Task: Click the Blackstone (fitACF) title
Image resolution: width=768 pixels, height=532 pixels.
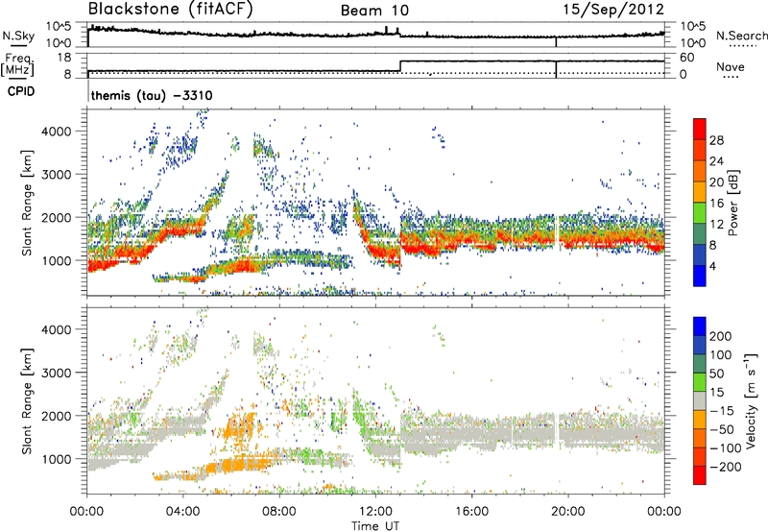Action: click(x=170, y=9)
